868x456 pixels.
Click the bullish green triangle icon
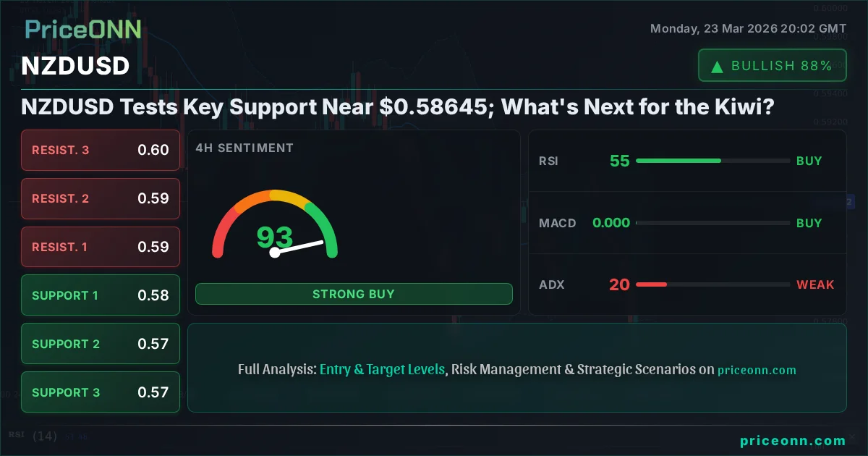[x=717, y=67]
